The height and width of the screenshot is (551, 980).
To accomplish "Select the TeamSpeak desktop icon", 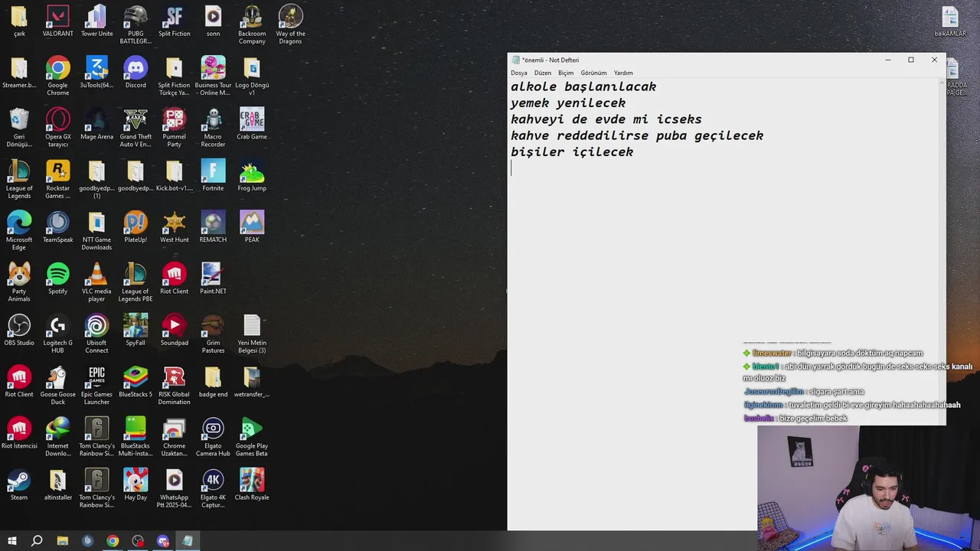I will [x=57, y=227].
